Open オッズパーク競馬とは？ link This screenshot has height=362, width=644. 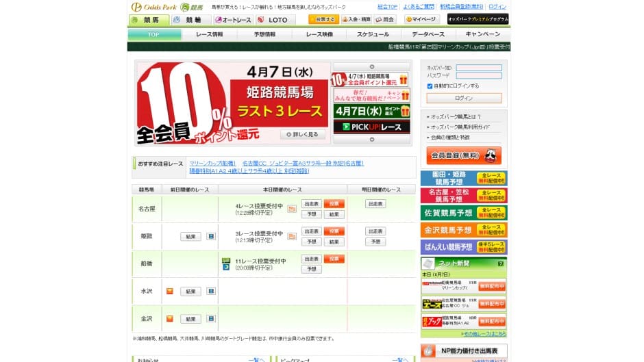click(455, 117)
